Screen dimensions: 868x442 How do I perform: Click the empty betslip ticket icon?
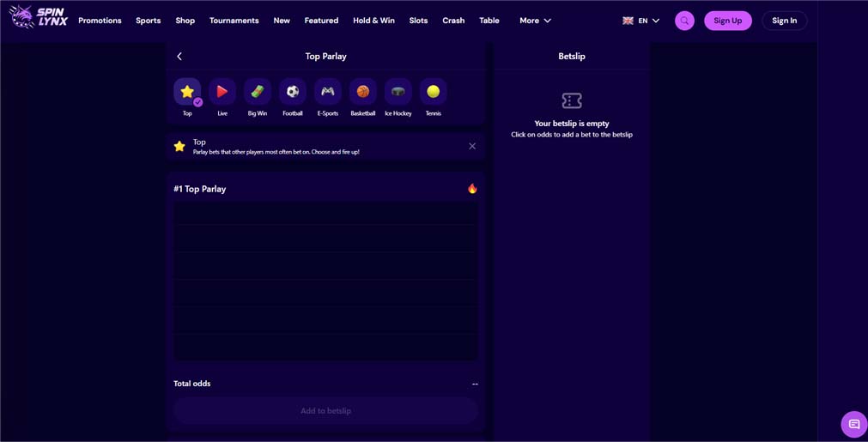coord(572,100)
